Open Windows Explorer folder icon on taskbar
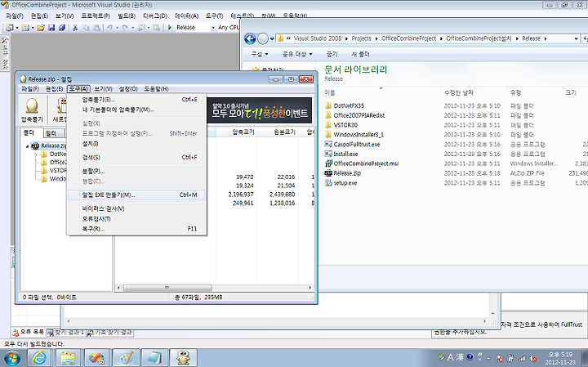Viewport: 588px width, 367px height. (68, 358)
